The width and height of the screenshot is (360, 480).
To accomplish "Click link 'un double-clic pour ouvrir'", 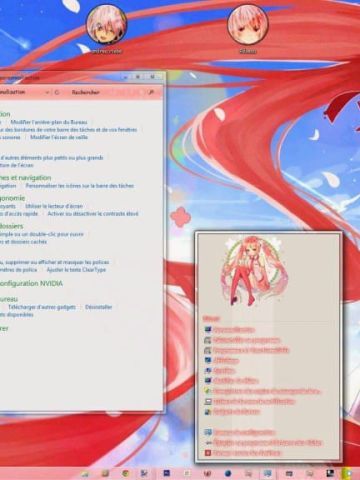I will click(x=42, y=234).
